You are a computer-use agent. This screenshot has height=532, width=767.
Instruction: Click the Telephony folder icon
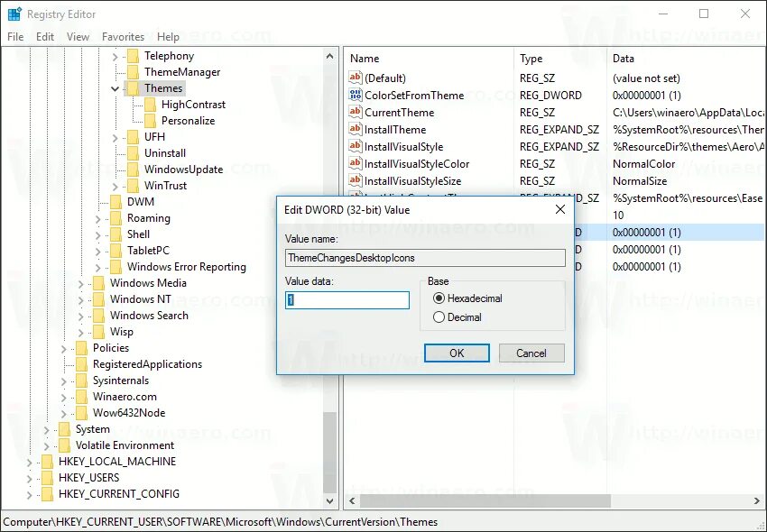[x=133, y=56]
